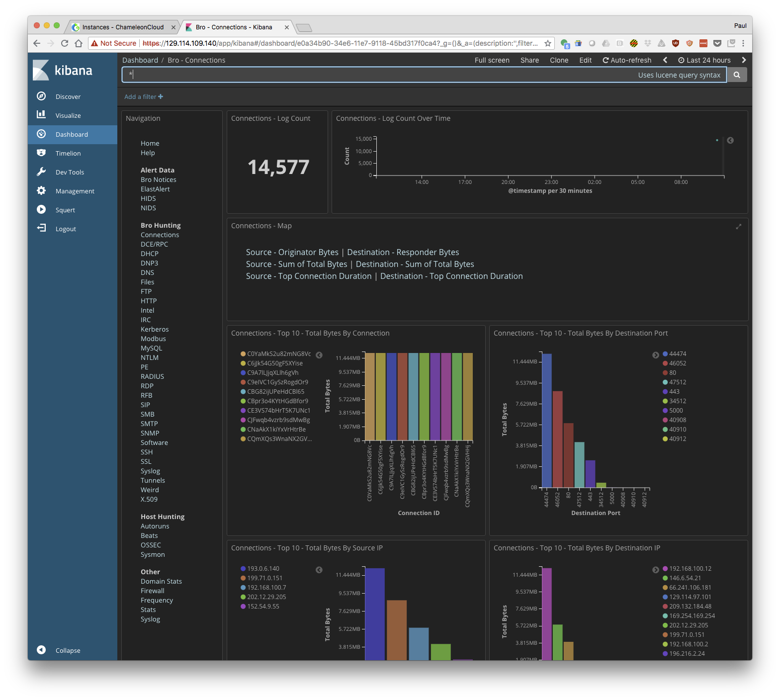780x700 pixels.
Task: Open the Bro Notices link
Action: point(159,179)
